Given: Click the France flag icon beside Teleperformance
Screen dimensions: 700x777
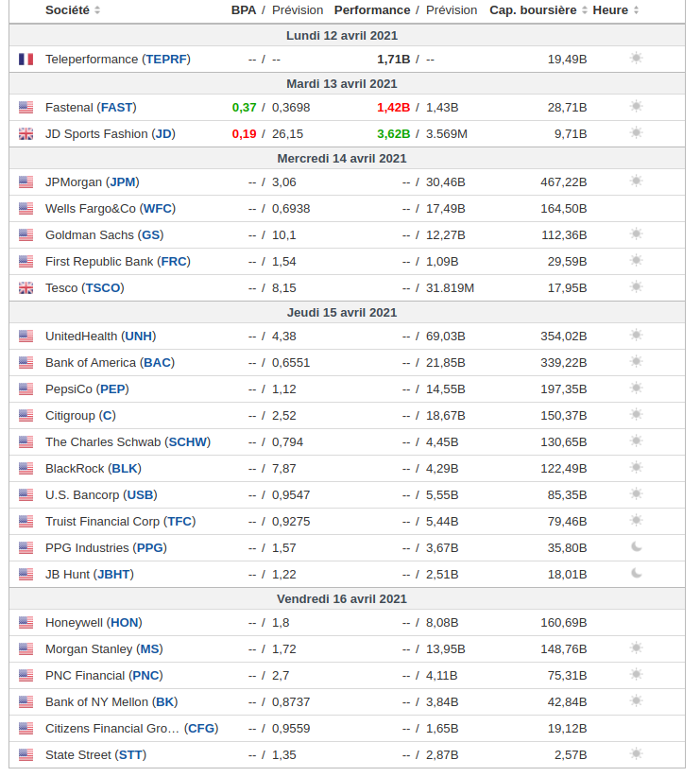Looking at the screenshot, I should (26, 59).
